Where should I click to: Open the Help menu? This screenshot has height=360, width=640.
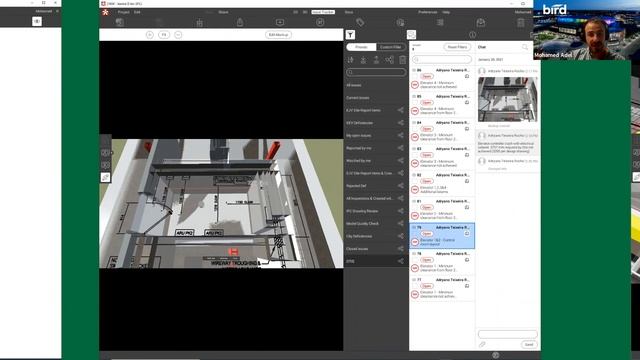(x=446, y=12)
